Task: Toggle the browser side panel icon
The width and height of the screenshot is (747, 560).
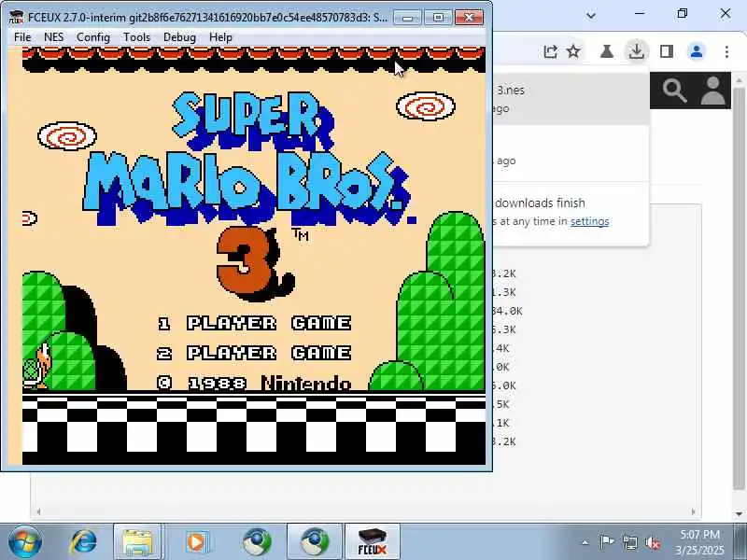Action: tap(667, 51)
